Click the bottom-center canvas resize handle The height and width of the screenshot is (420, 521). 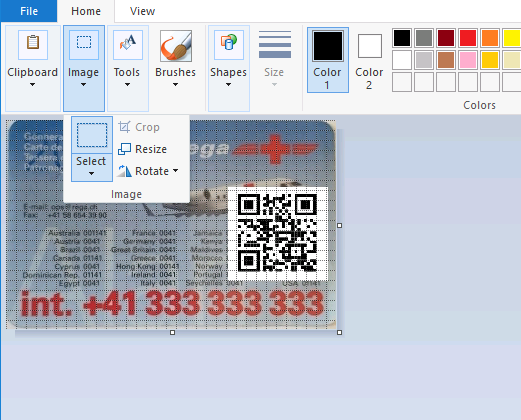(172, 332)
